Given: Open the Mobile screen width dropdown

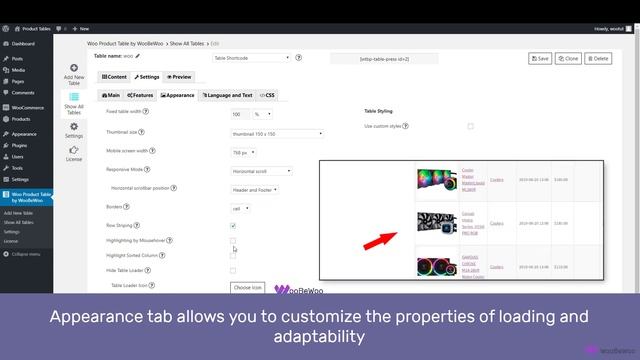Looking at the screenshot, I should tap(243, 153).
